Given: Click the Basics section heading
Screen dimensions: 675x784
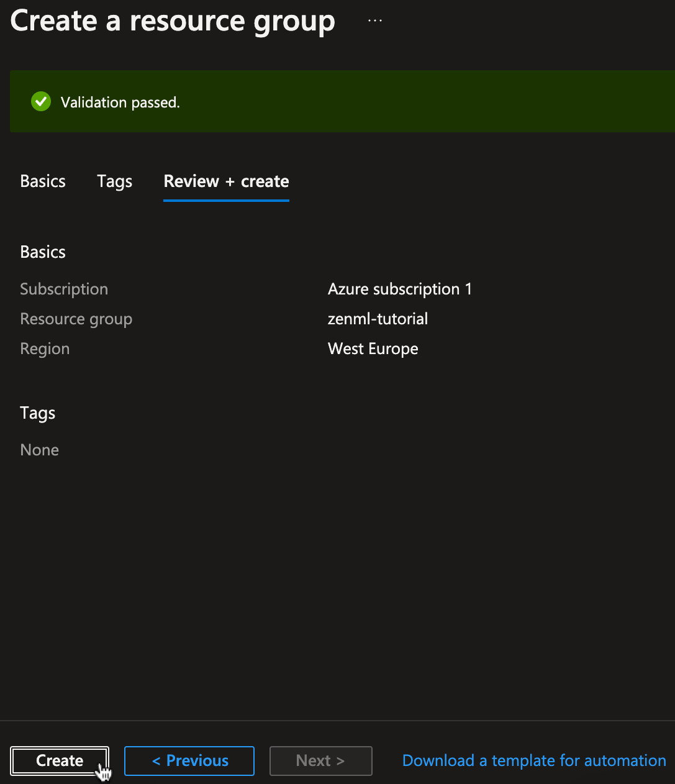Looking at the screenshot, I should click(43, 252).
